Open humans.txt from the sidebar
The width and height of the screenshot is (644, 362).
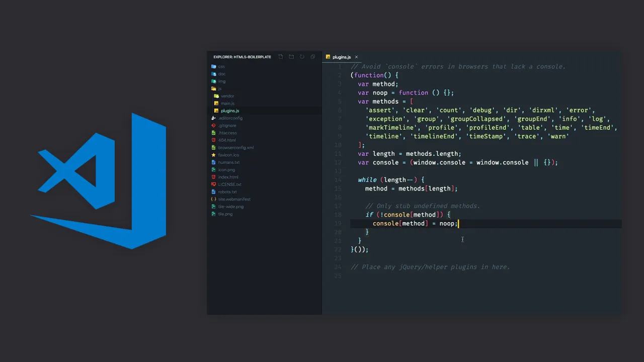[x=228, y=162]
